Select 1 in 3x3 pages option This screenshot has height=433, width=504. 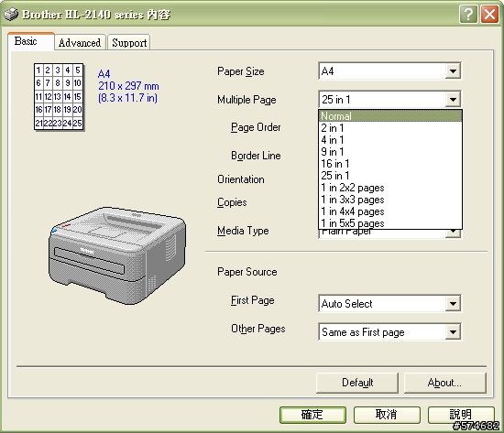pyautogui.click(x=390, y=200)
